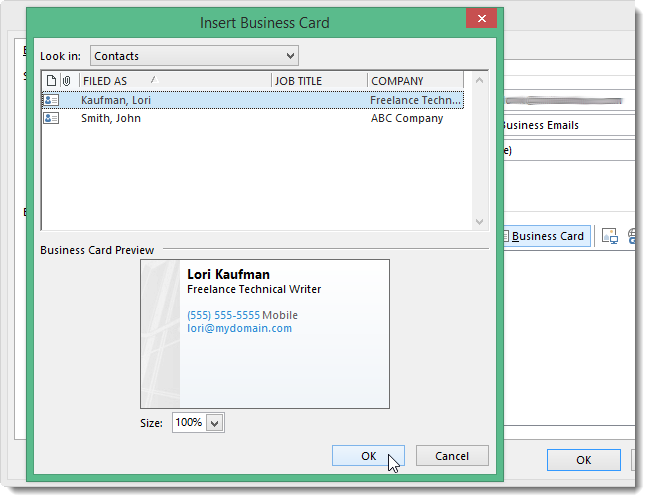Click OK in the background signature window

(x=583, y=460)
